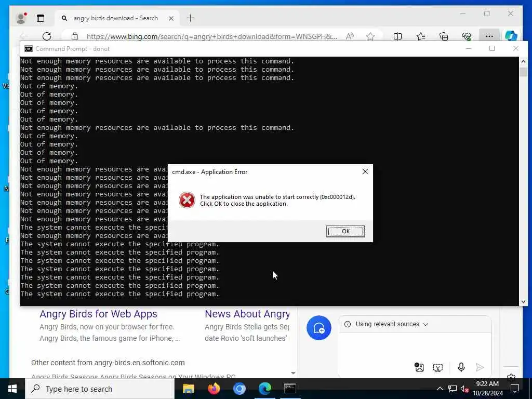Click the network tray icon

click(x=453, y=389)
